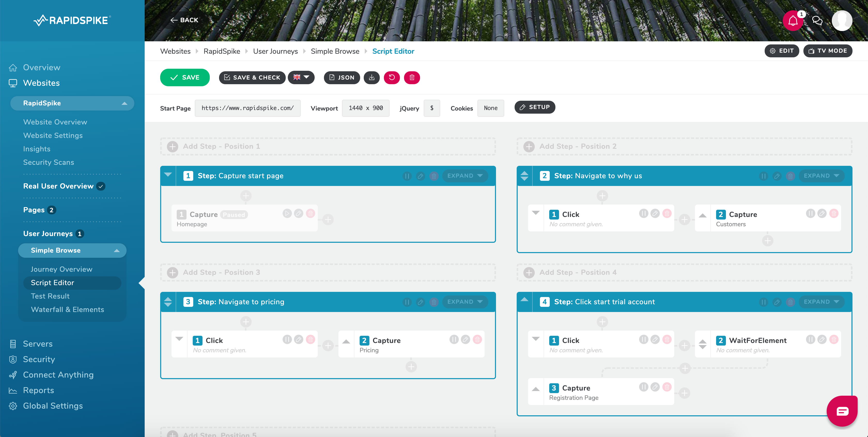Switch to TV Mode
The image size is (868, 437).
(827, 51)
